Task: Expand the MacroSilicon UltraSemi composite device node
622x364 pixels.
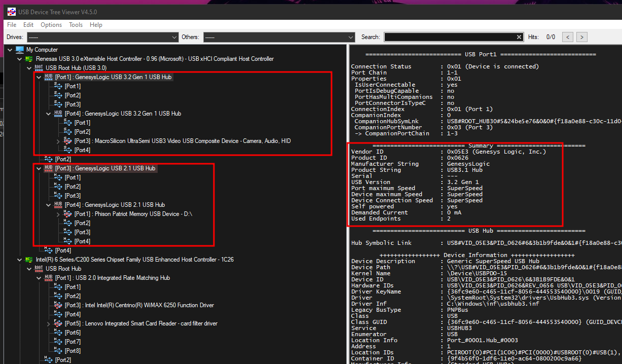Action: pos(58,141)
